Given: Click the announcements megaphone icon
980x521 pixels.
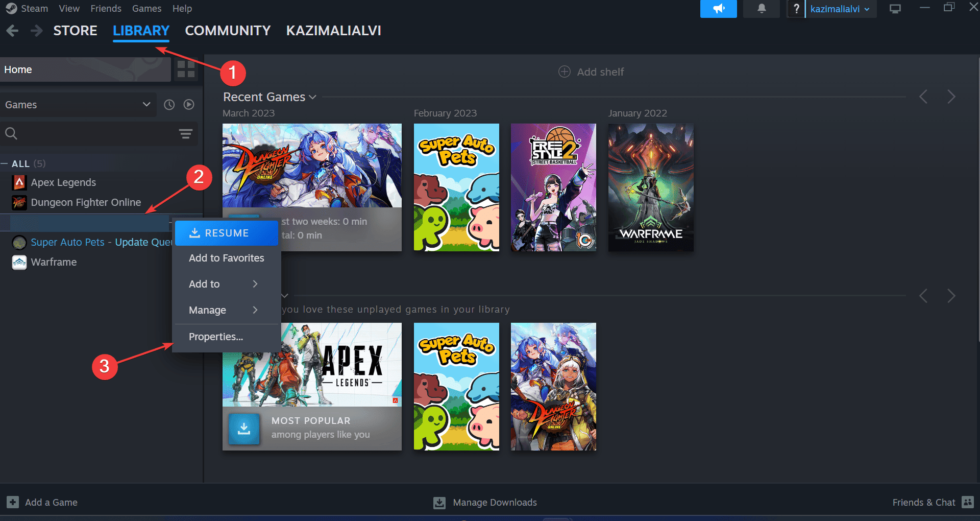Looking at the screenshot, I should (x=718, y=9).
